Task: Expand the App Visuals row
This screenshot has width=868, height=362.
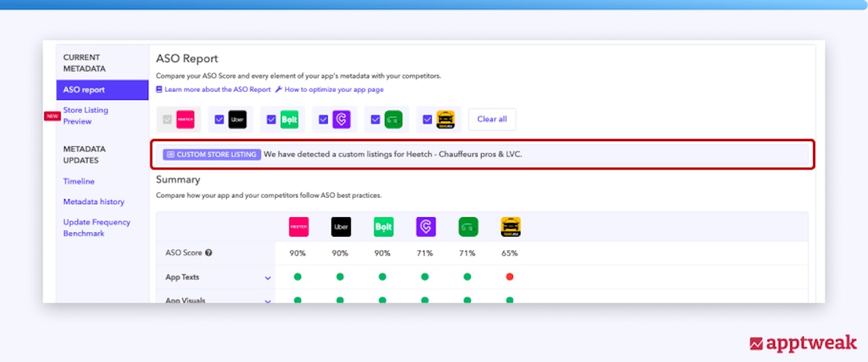Action: (x=268, y=300)
